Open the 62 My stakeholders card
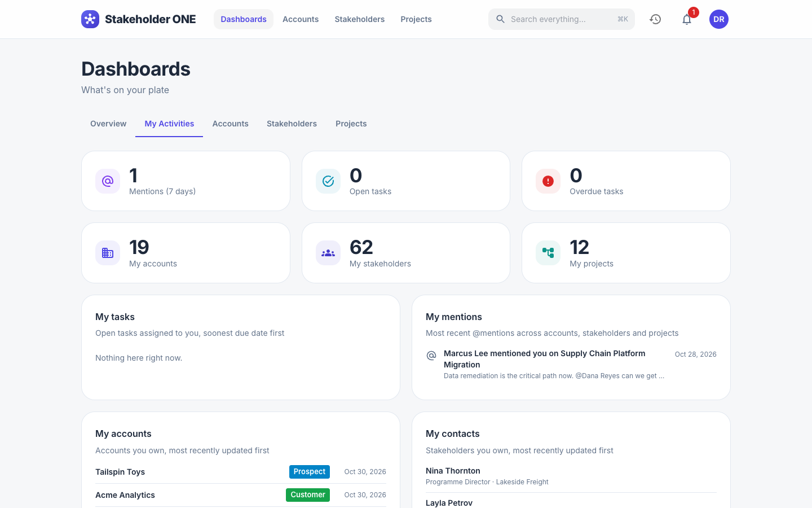 click(406, 253)
